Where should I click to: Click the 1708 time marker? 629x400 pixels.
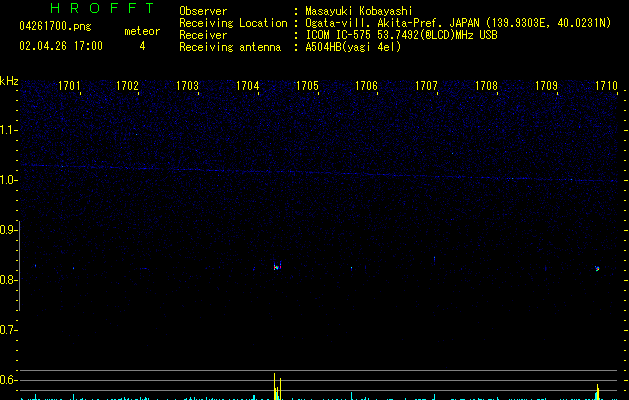coord(486,86)
